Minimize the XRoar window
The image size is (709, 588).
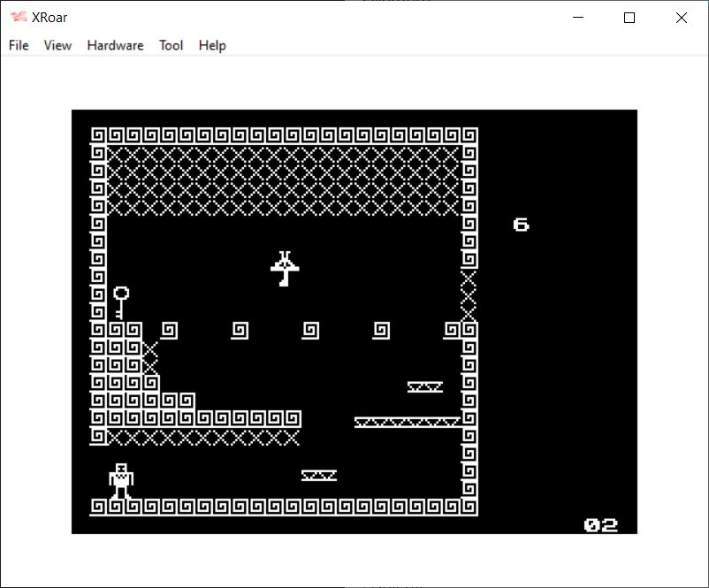579,18
